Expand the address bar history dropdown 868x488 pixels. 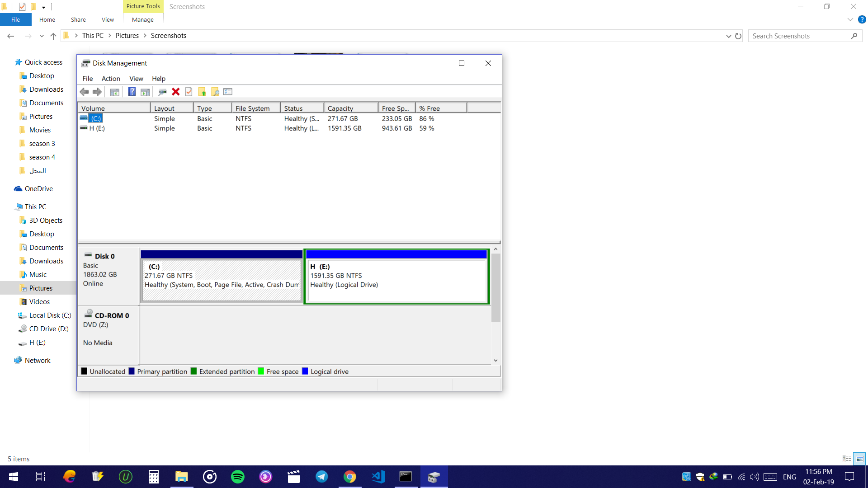[x=728, y=36]
